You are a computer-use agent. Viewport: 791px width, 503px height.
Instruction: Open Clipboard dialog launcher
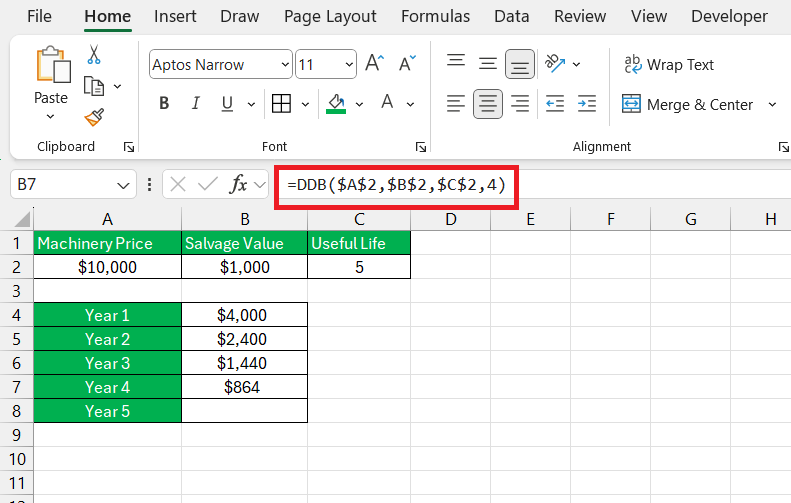pos(129,147)
